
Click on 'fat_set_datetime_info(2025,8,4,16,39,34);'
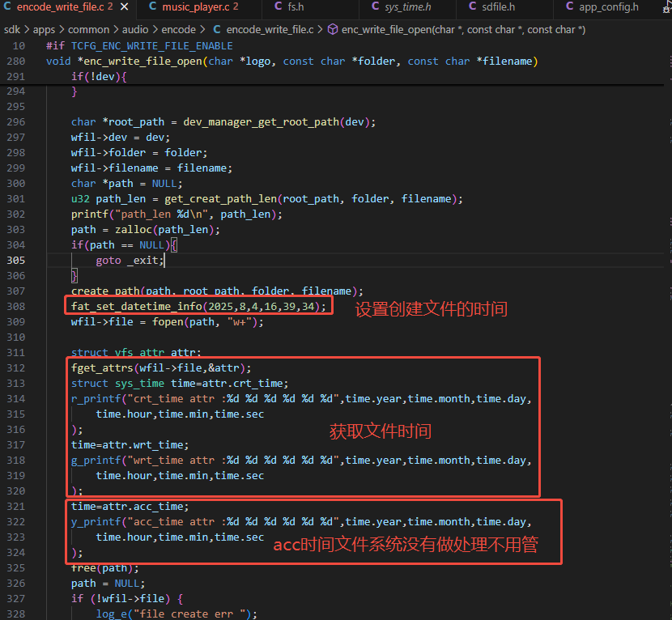click(198, 307)
